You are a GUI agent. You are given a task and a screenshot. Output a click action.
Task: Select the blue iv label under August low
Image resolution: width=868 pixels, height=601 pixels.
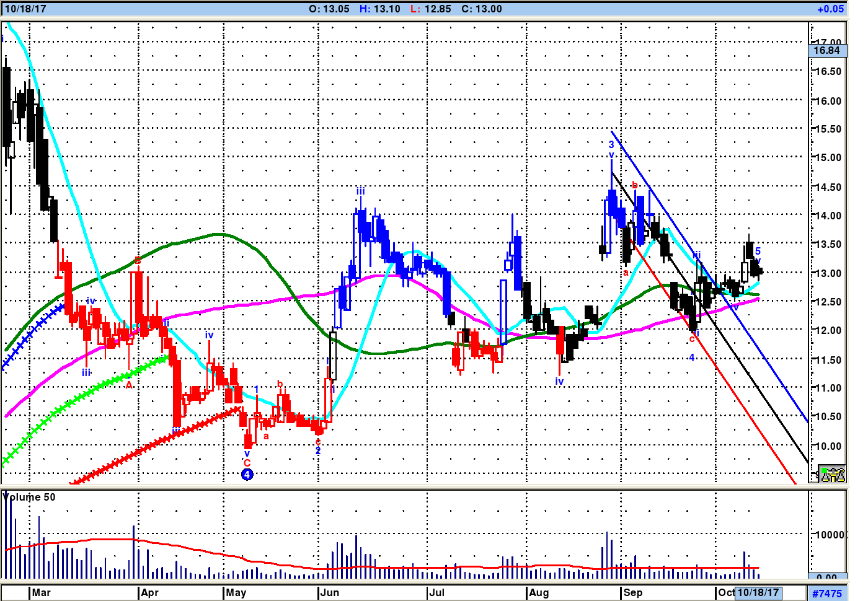click(x=559, y=382)
